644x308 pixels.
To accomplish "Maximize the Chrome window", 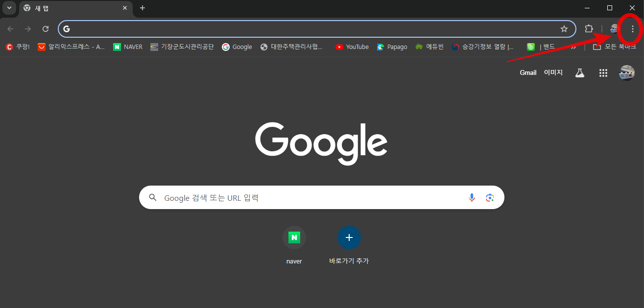I will click(x=610, y=8).
